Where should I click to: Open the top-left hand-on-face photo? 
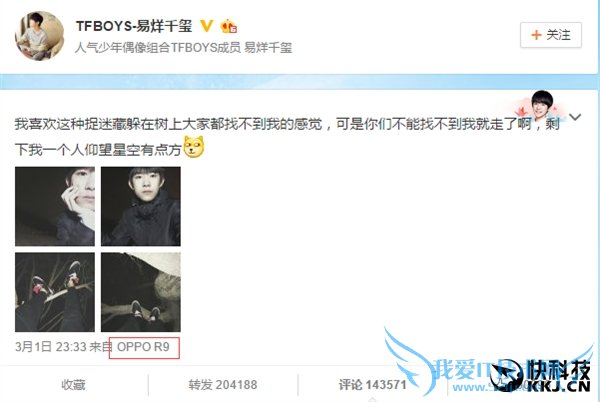55,206
